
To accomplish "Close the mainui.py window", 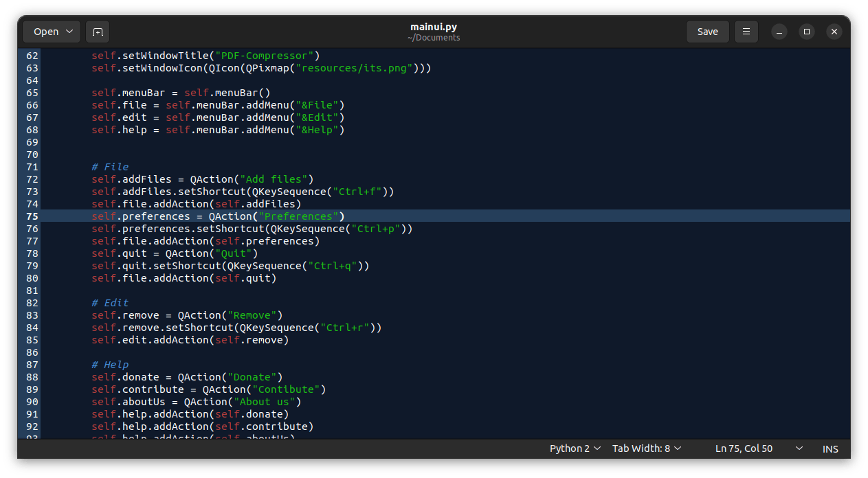I will (x=834, y=32).
